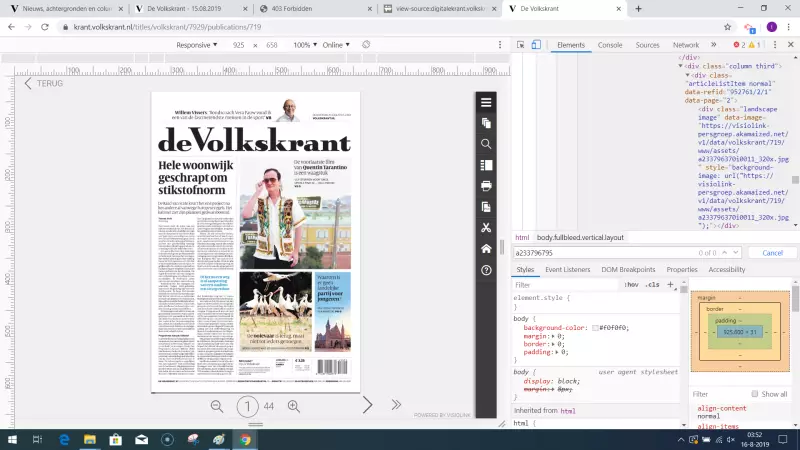Click Cancel in the DevTools search bar
800x450 pixels.
pyautogui.click(x=772, y=253)
